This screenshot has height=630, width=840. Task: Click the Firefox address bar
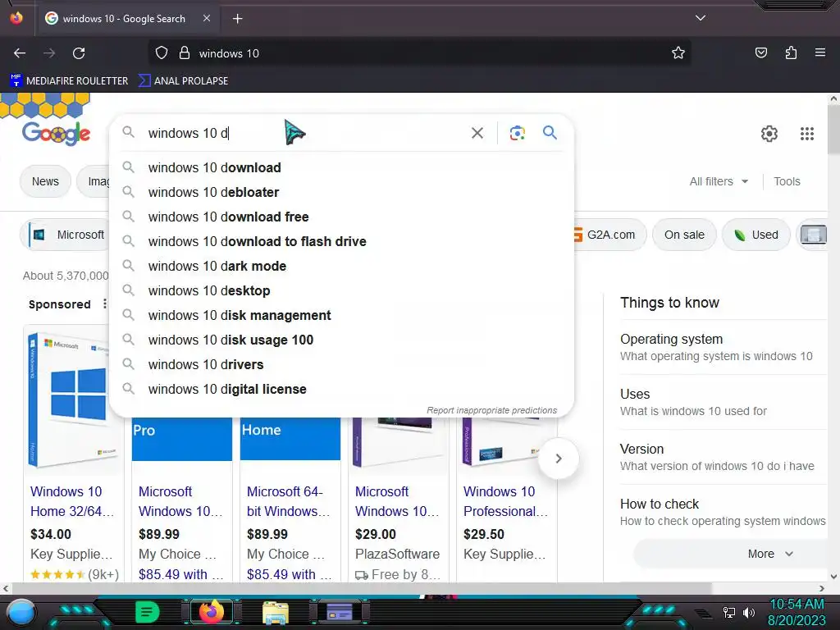point(418,53)
